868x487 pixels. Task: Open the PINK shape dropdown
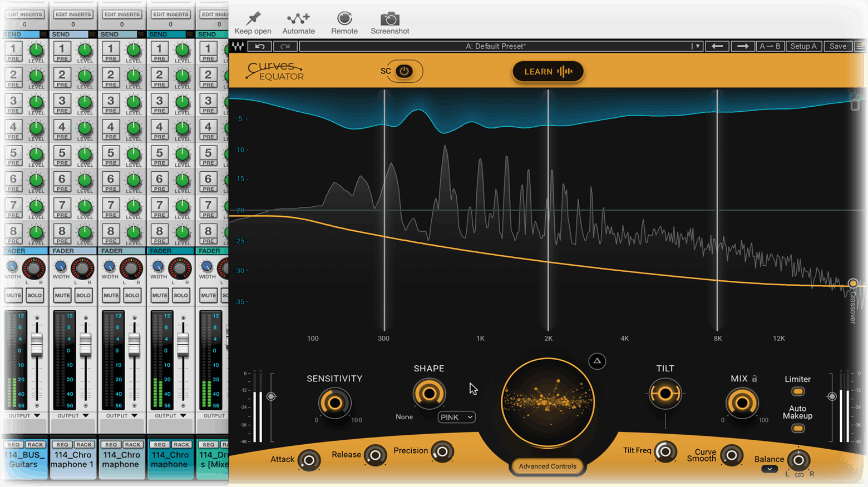(457, 417)
